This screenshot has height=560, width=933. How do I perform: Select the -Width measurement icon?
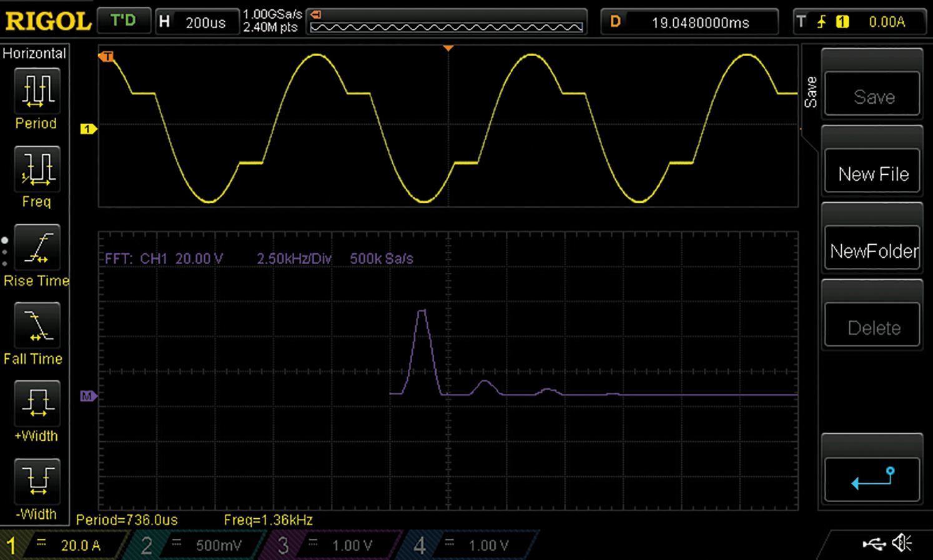click(x=37, y=481)
